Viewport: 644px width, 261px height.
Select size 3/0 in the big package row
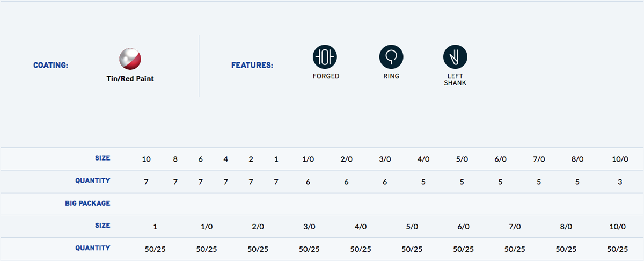[309, 227]
